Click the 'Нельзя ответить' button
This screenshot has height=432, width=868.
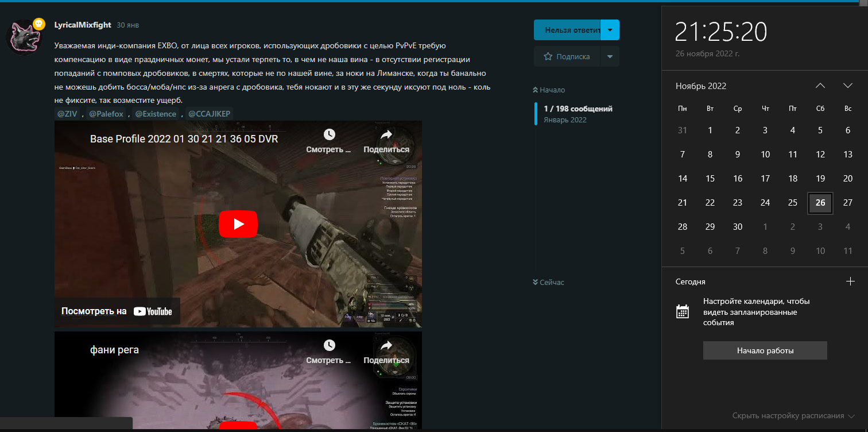567,30
